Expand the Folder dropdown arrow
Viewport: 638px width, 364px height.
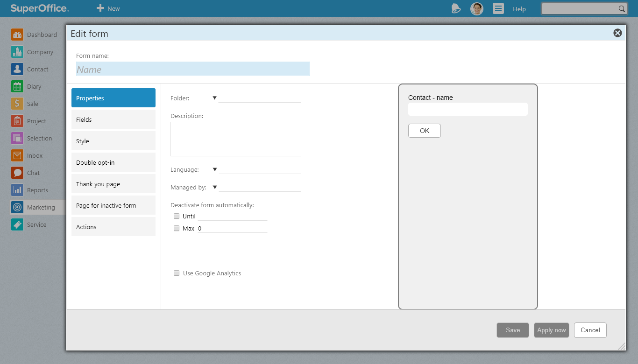(x=215, y=98)
